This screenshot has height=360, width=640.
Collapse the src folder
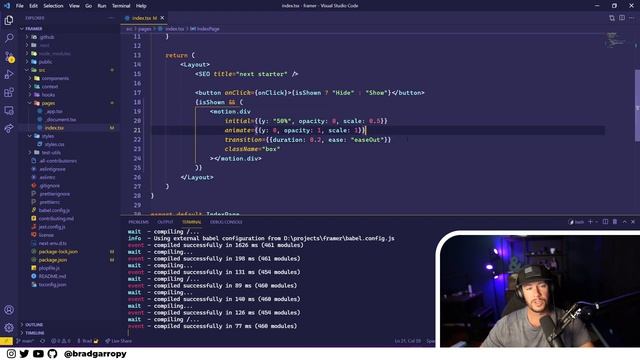42,70
